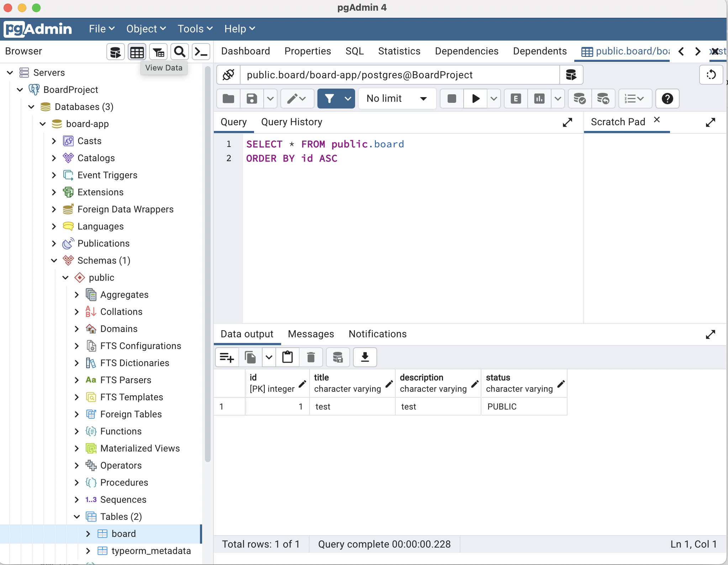Open the Tools menu

click(x=195, y=29)
